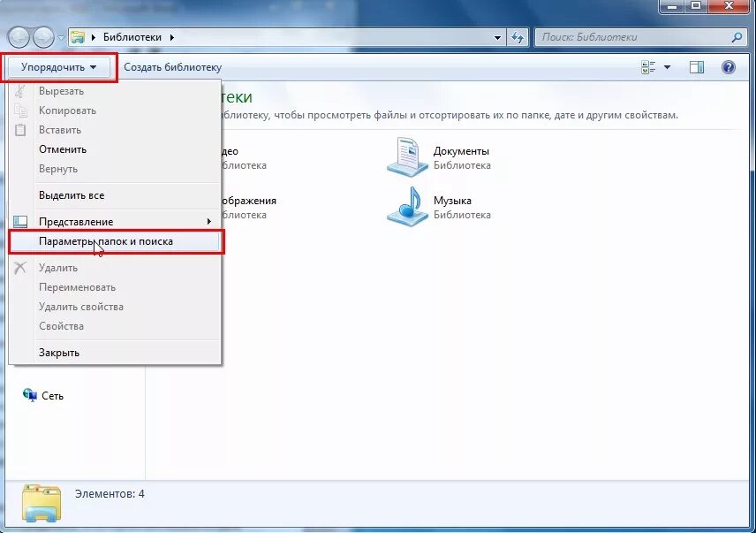Click Выделить все in the menu

coord(115,195)
